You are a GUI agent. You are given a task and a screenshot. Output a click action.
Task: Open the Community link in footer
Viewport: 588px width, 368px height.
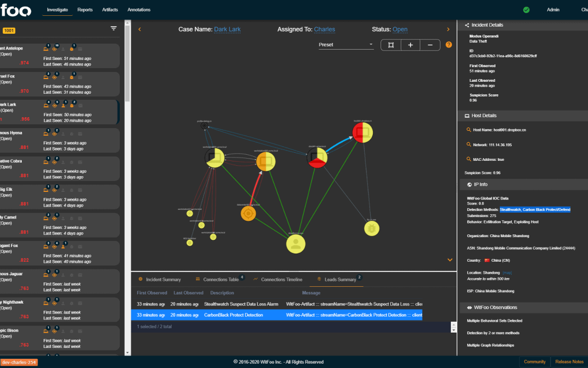point(535,361)
